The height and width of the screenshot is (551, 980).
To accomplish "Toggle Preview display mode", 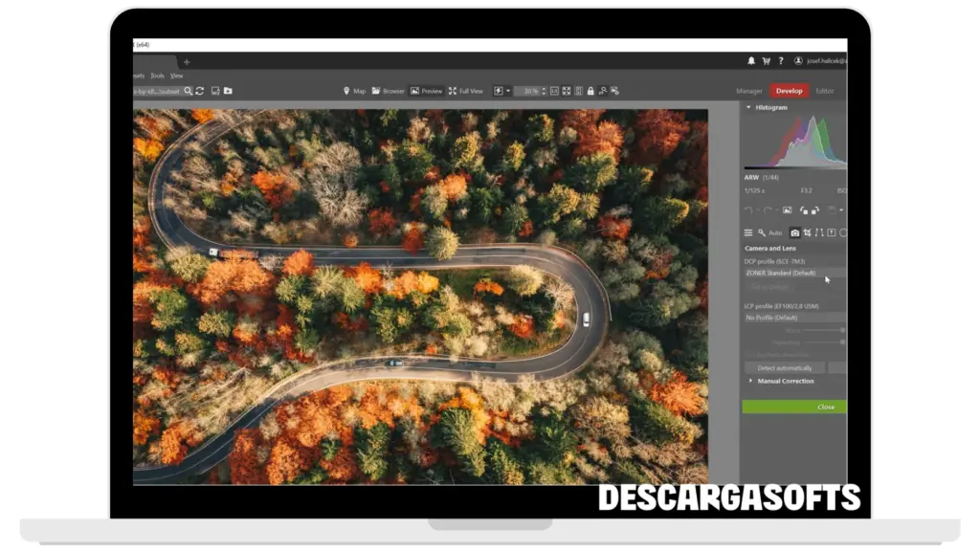I will point(426,91).
